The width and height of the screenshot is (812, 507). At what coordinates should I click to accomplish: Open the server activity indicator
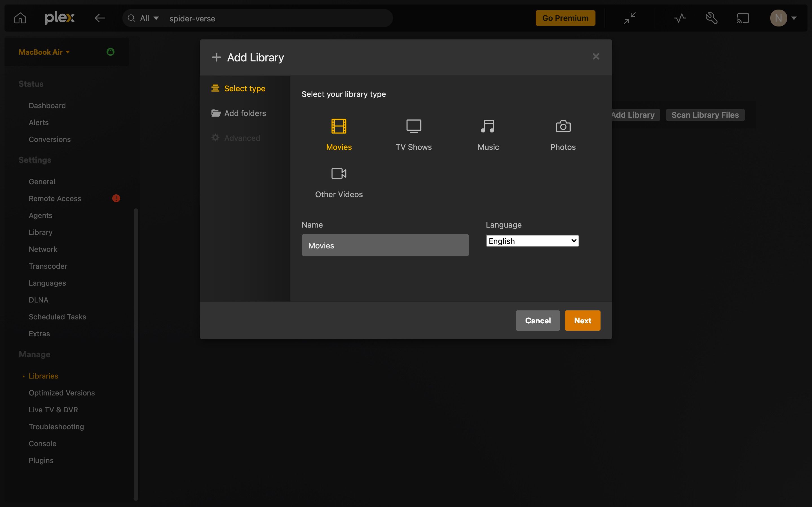click(x=679, y=18)
